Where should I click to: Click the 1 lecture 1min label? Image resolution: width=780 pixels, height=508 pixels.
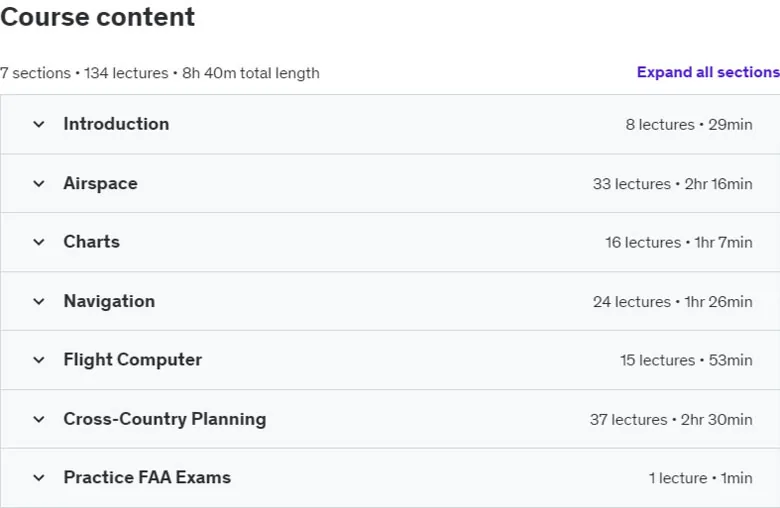pos(700,479)
